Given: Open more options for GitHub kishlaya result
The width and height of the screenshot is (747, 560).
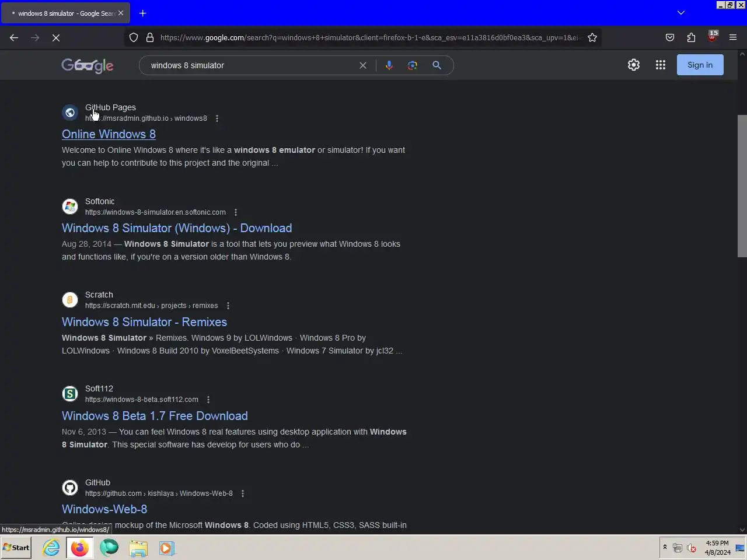Looking at the screenshot, I should point(243,494).
